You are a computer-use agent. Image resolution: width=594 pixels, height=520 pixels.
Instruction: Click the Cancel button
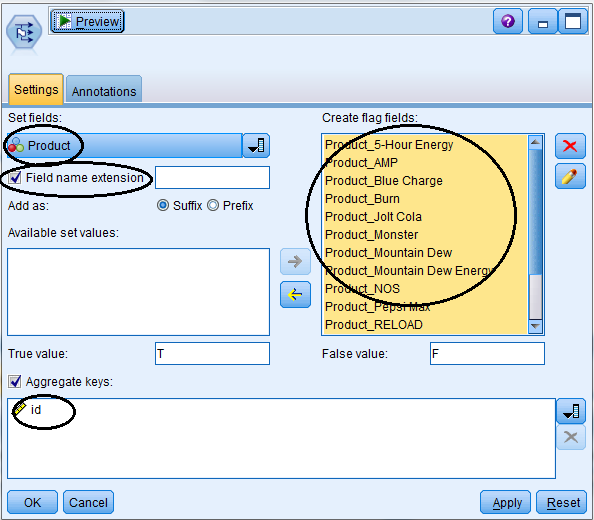coord(88,502)
